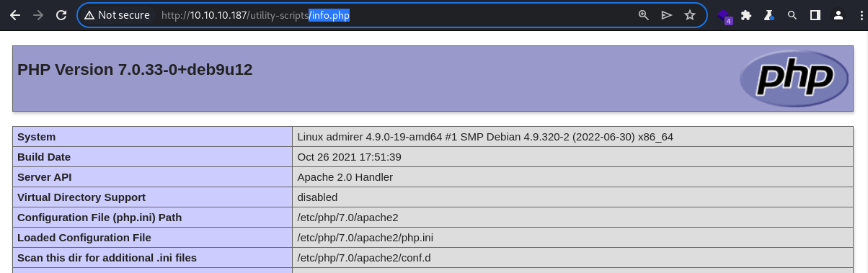Open the purple extension with badge 4
Viewport: 868px width, 273px height.
click(724, 15)
